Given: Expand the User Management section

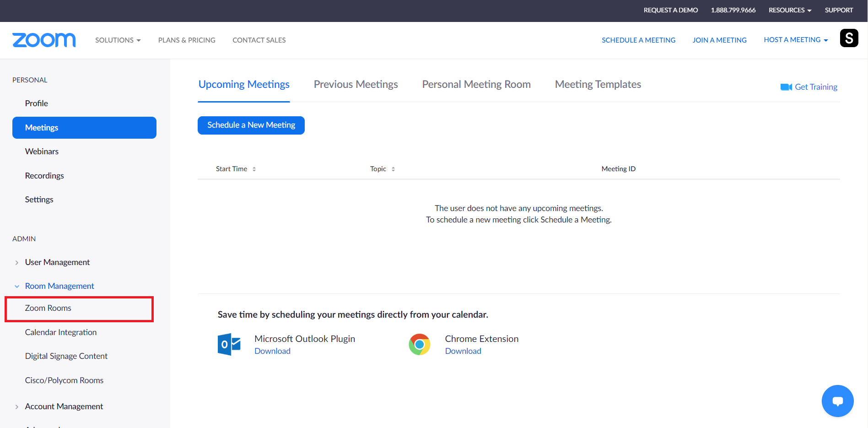Looking at the screenshot, I should pos(17,262).
